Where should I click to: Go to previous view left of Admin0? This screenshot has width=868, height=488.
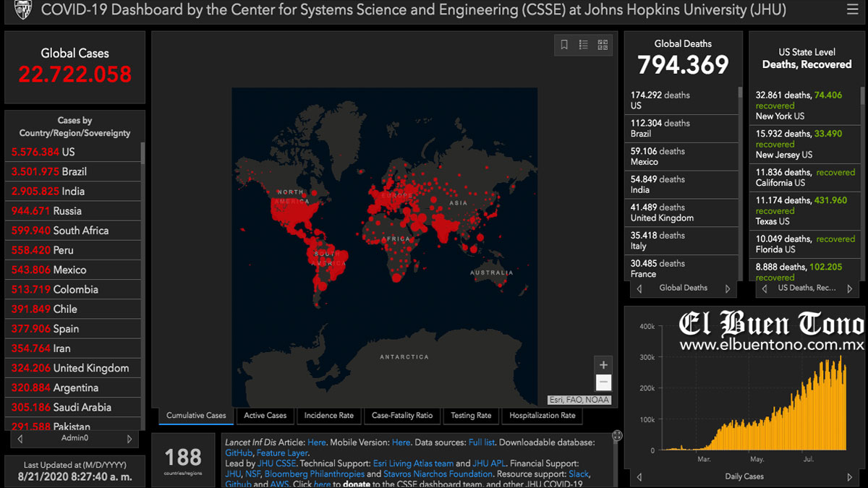[x=20, y=439]
